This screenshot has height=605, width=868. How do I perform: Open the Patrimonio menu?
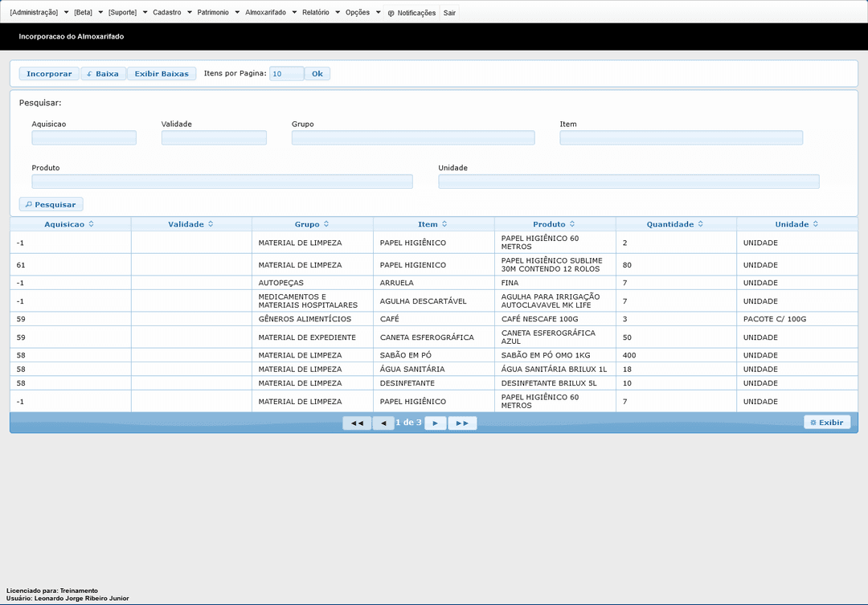click(x=213, y=12)
